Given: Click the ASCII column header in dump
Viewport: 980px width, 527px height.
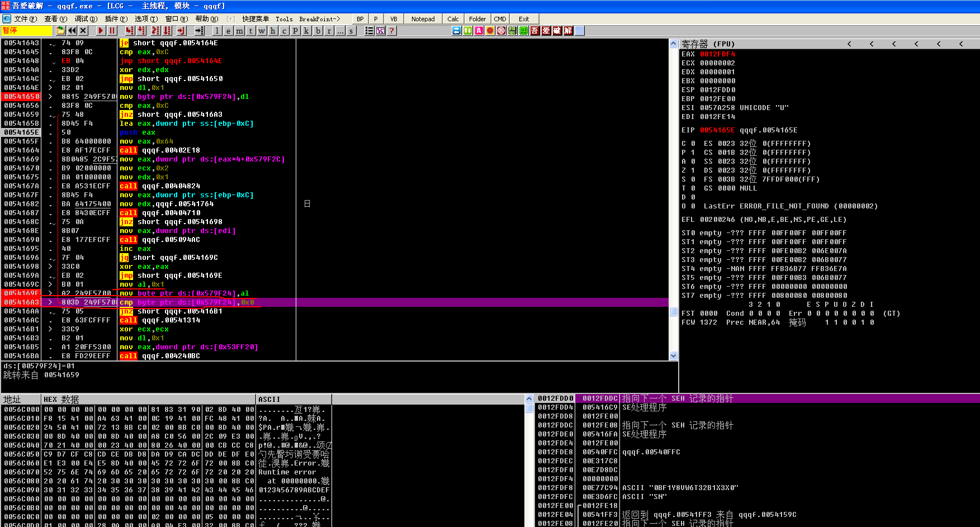Looking at the screenshot, I should pyautogui.click(x=293, y=399).
